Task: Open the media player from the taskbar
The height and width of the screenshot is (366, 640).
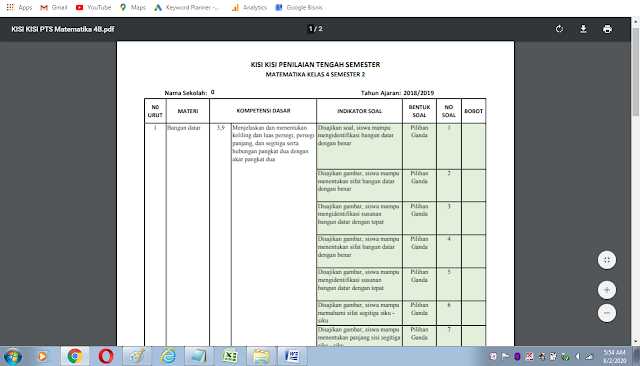Action: [x=42, y=357]
